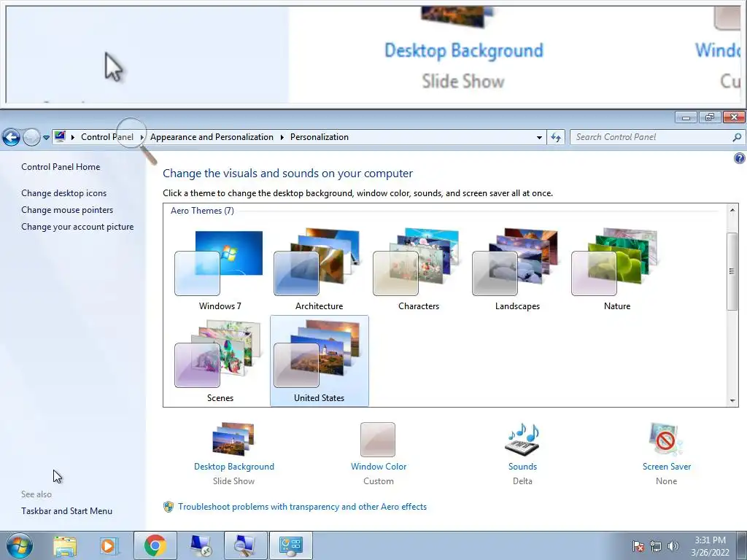Open the address bar history dropdown
This screenshot has height=560, width=747.
click(x=539, y=137)
